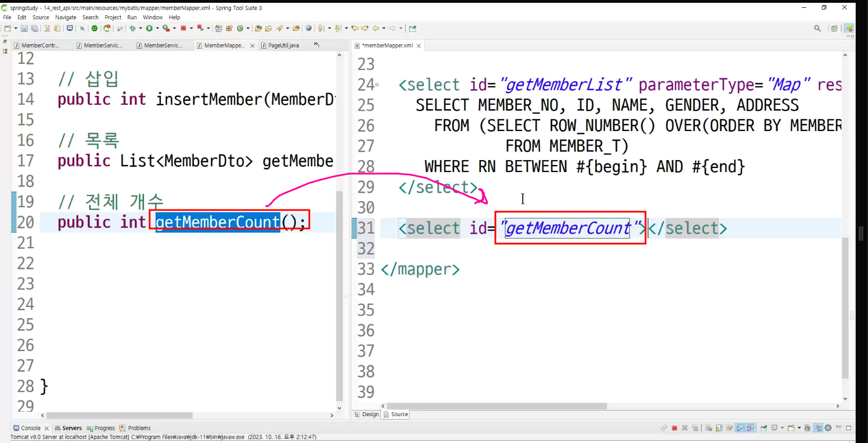Open the Servers view tab

[x=68, y=428]
